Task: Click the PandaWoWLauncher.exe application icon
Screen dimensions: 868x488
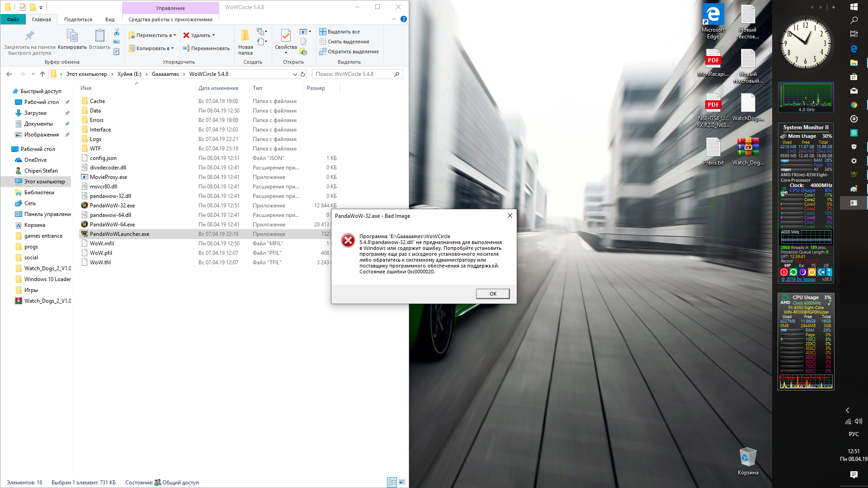Action: coord(84,234)
